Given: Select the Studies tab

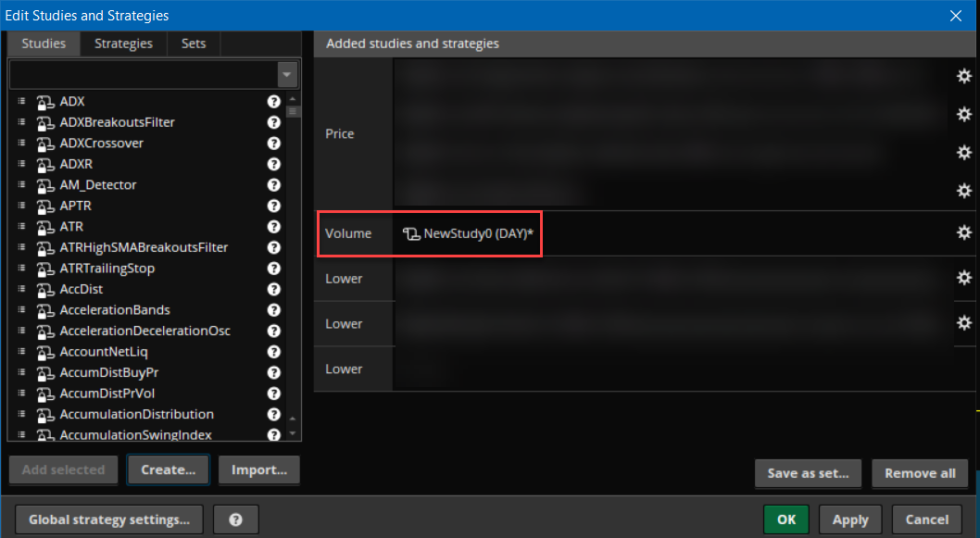Looking at the screenshot, I should pos(44,44).
